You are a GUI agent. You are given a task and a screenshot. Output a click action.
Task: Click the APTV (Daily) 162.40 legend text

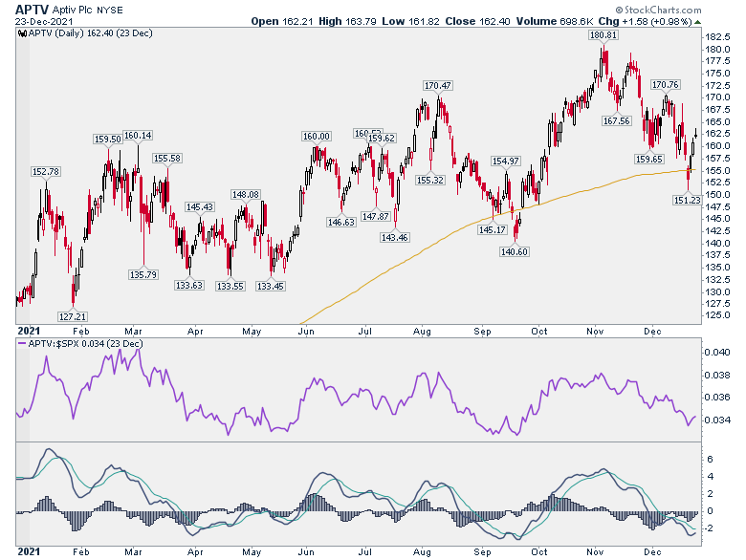(x=91, y=33)
